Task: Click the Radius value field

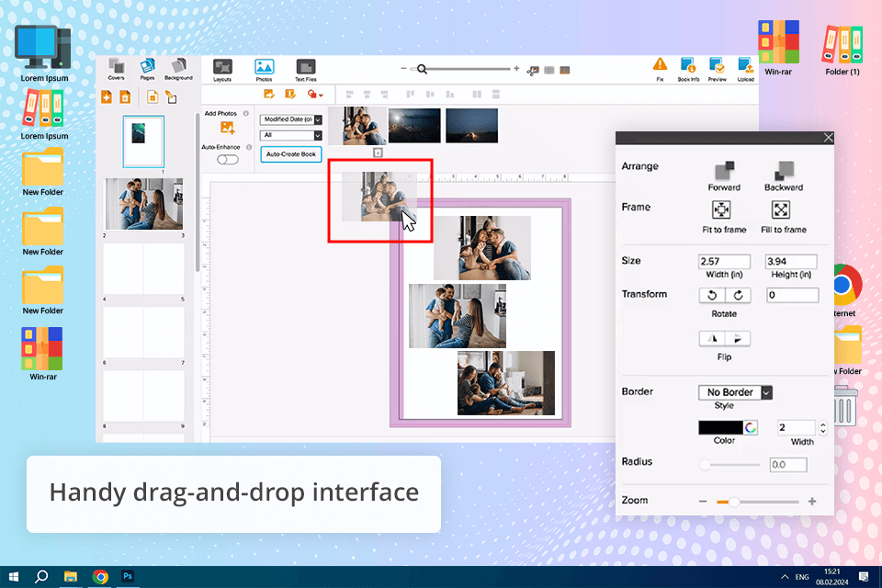Action: click(788, 465)
